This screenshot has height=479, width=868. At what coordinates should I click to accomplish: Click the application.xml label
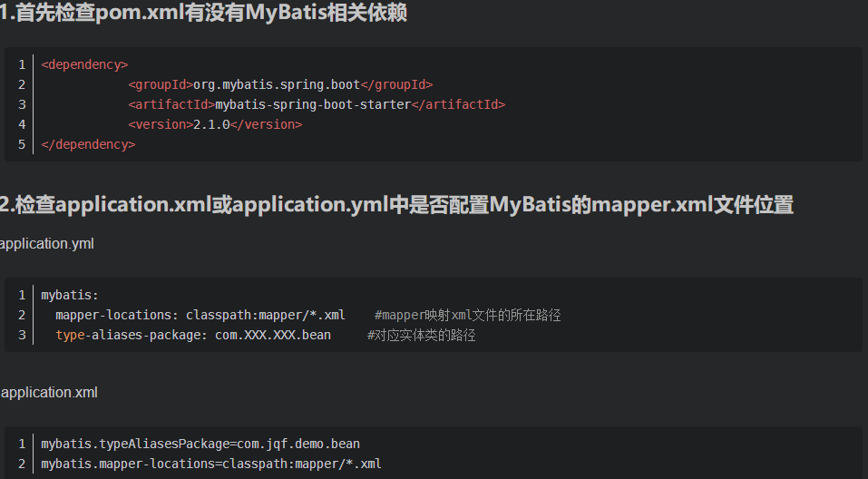coord(49,393)
